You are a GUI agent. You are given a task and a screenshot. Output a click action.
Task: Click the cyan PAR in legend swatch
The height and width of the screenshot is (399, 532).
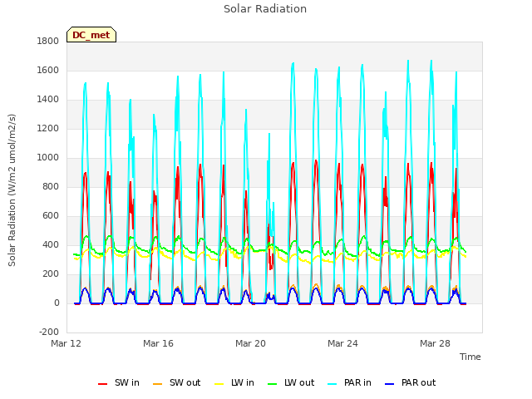click(x=332, y=384)
